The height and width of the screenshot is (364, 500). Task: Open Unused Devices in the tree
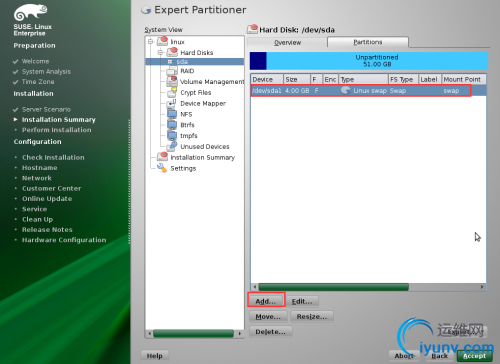tap(205, 147)
